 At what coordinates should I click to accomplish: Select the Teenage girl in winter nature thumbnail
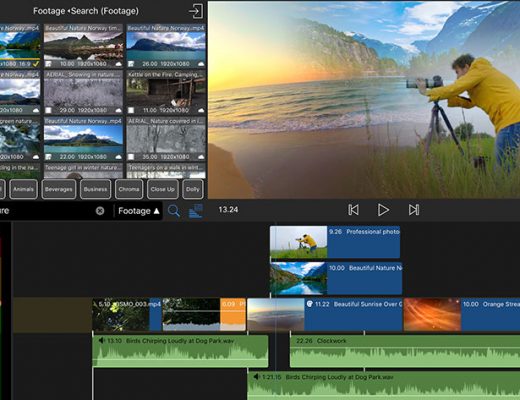[x=83, y=171]
